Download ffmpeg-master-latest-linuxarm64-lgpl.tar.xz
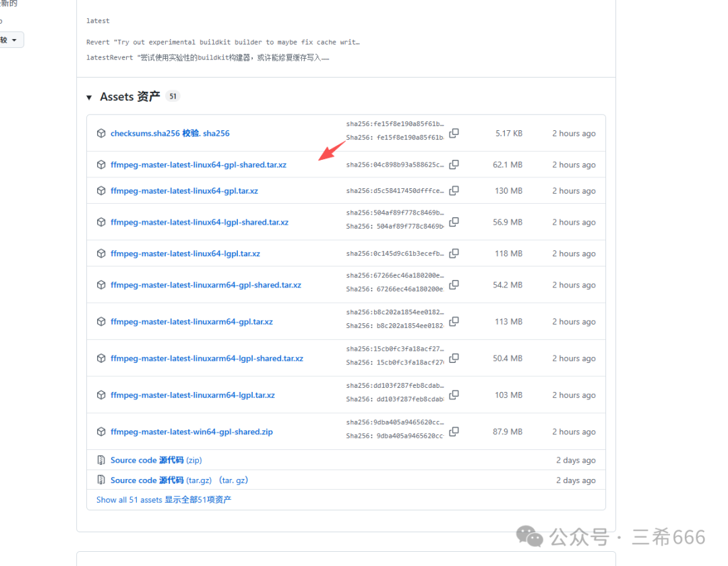The image size is (728, 566). pyautogui.click(x=193, y=395)
